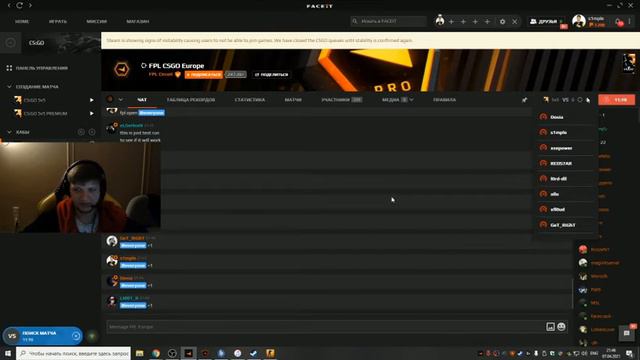The height and width of the screenshot is (360, 640).
Task: Open the HOME menu item
Action: tap(22, 21)
